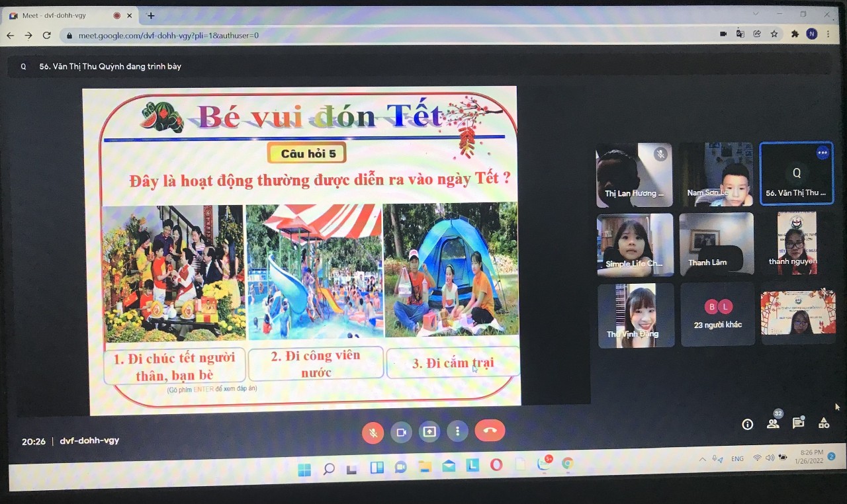Unmute the microphone in Meet
Image resolution: width=847 pixels, height=504 pixels.
point(373,433)
